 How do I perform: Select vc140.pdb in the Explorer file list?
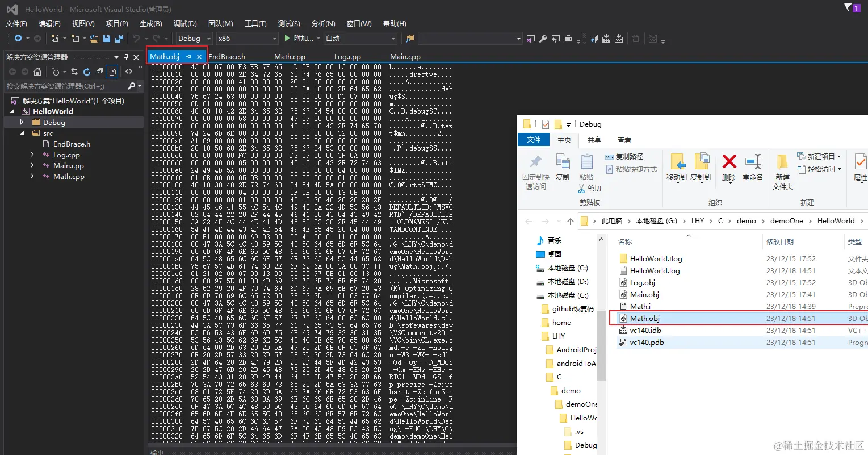(647, 342)
